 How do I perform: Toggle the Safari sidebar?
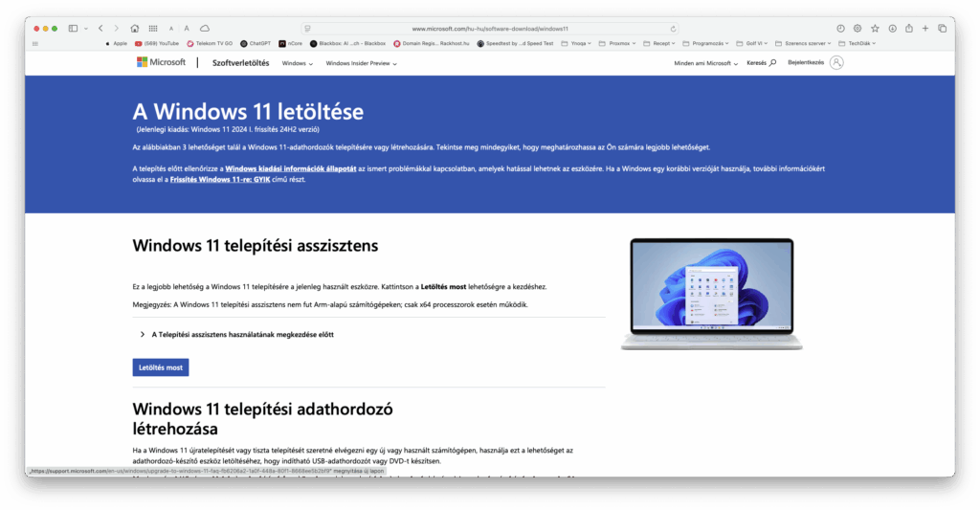tap(73, 28)
